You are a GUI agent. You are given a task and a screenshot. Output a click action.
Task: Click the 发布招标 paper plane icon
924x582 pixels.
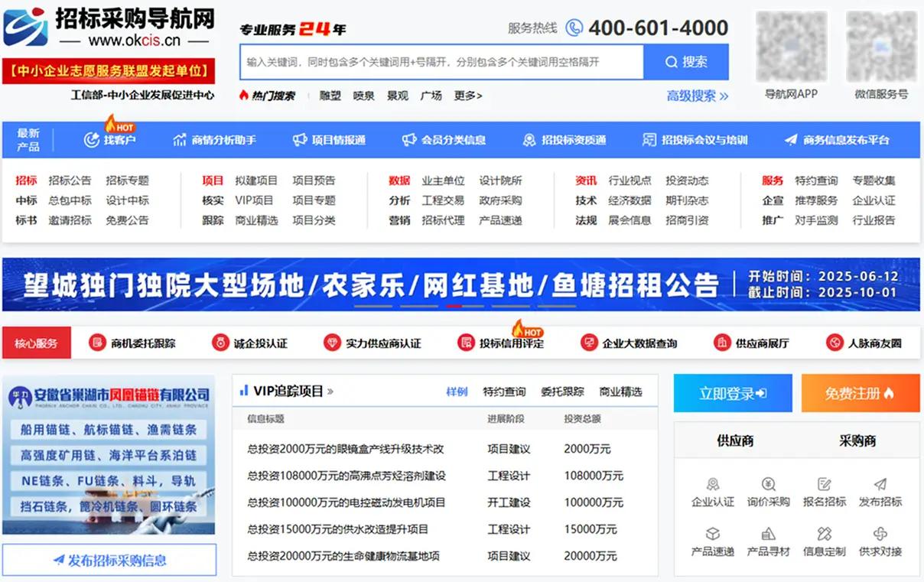click(x=880, y=485)
